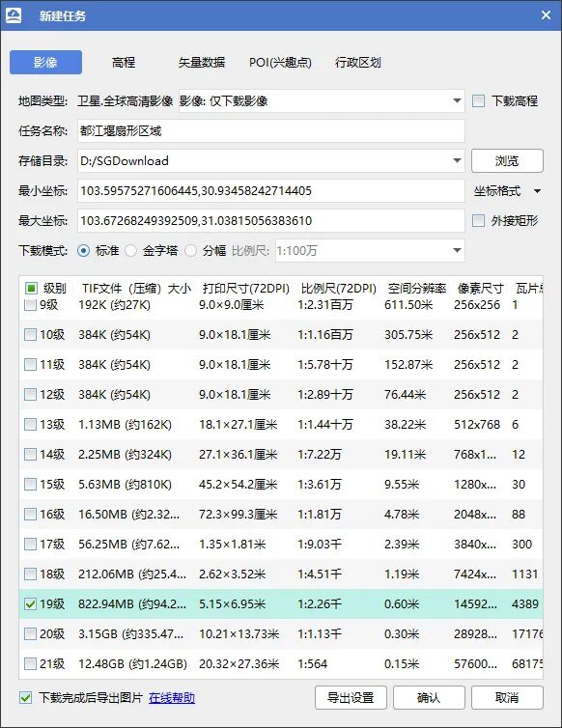Select the 矢量数据 tab
This screenshot has height=728, width=562.
point(202,62)
